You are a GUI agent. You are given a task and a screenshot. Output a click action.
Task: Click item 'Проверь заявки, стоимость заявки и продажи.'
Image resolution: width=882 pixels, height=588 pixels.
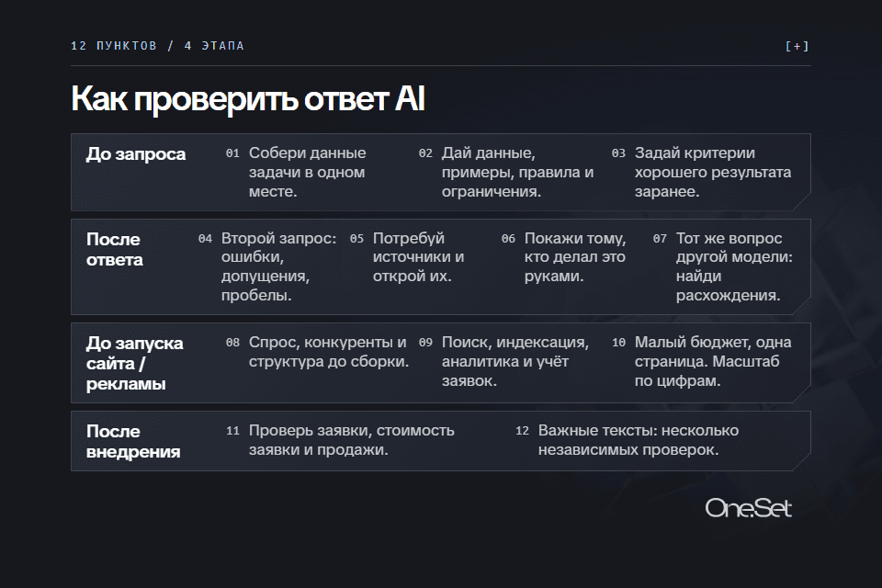352,440
